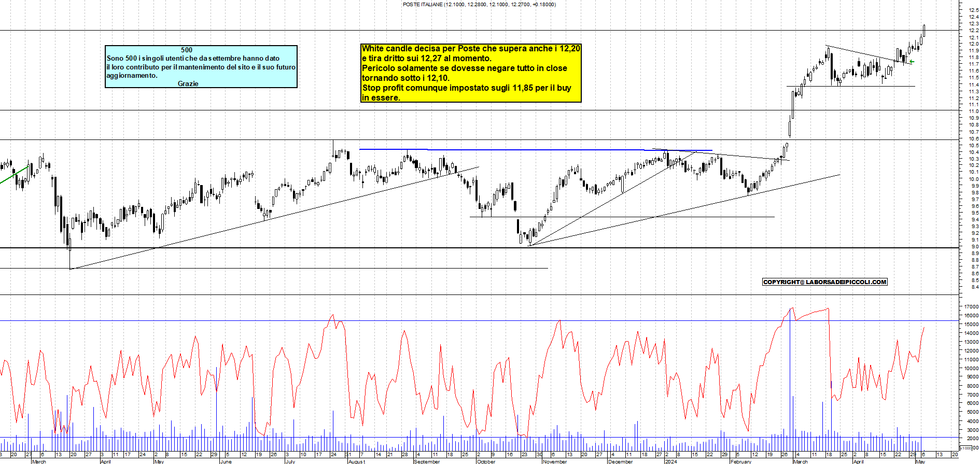Click the June label on date axis
The height and width of the screenshot is (464, 980).
226,461
